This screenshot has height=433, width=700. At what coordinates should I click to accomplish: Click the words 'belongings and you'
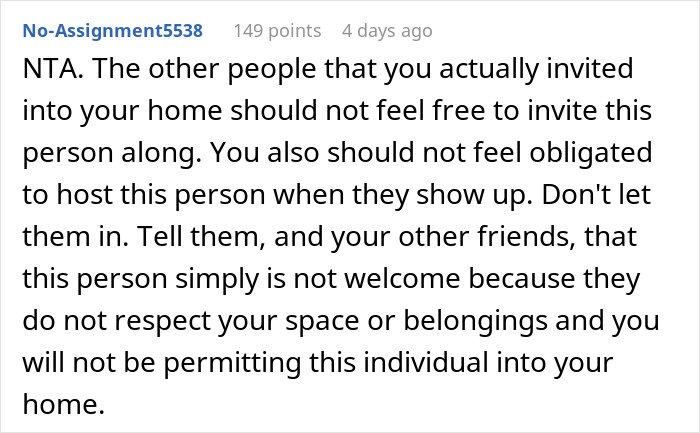(531, 321)
